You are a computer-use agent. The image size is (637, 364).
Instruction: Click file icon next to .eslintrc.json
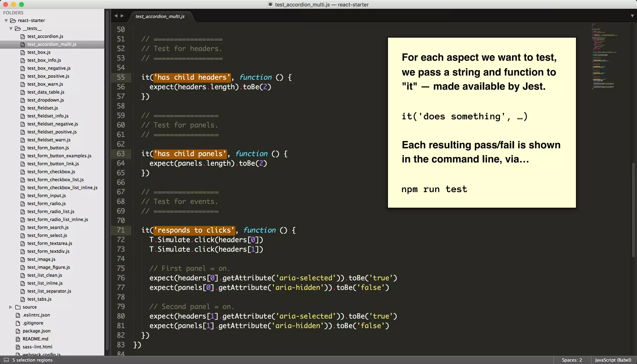[18, 315]
